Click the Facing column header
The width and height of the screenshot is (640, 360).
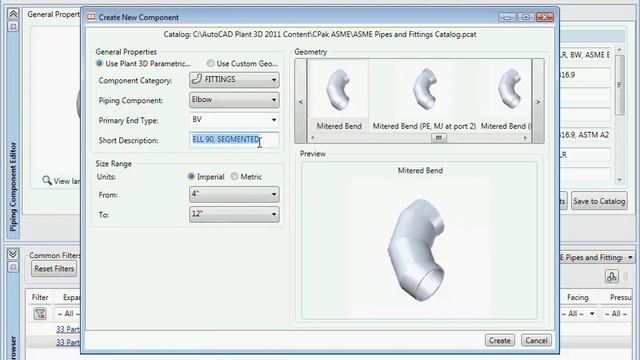tap(578, 298)
